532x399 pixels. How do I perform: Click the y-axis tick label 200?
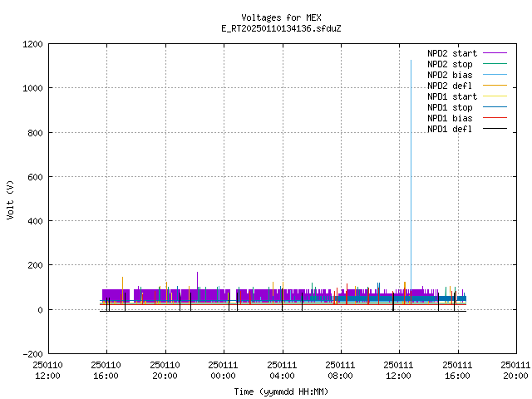(35, 265)
